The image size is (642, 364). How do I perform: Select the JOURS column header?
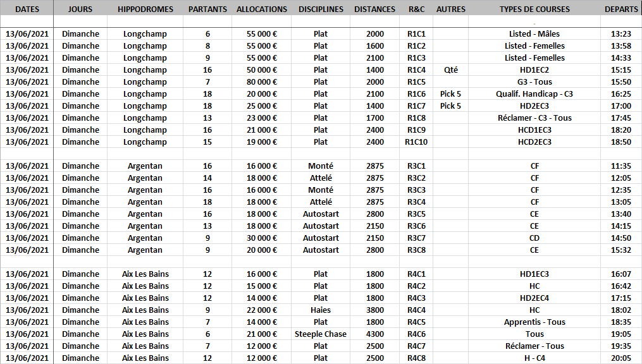tap(80, 9)
